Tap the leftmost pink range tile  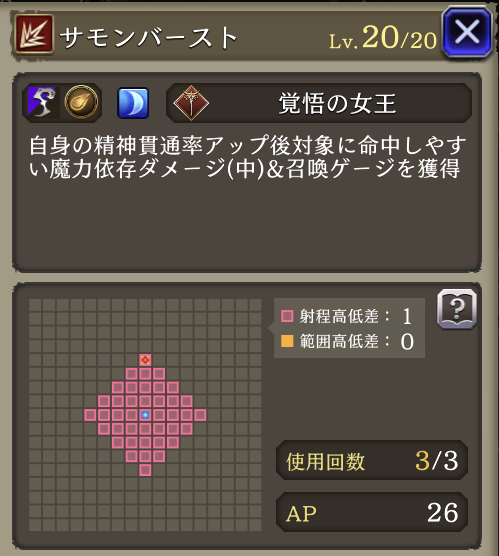tap(90, 415)
